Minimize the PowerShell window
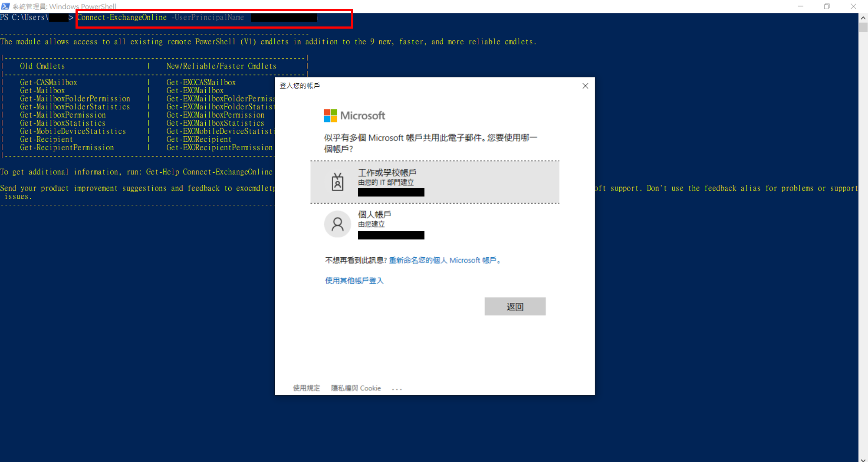Viewport: 868px width, 462px height. [800, 6]
